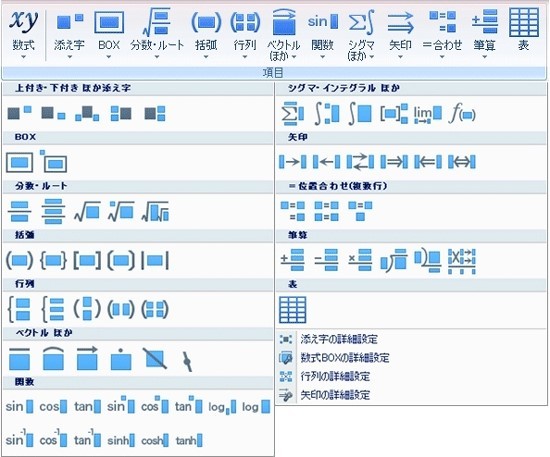Viewport: 550px width, 457px height.
Task: Insert square root template
Action: tap(87, 211)
